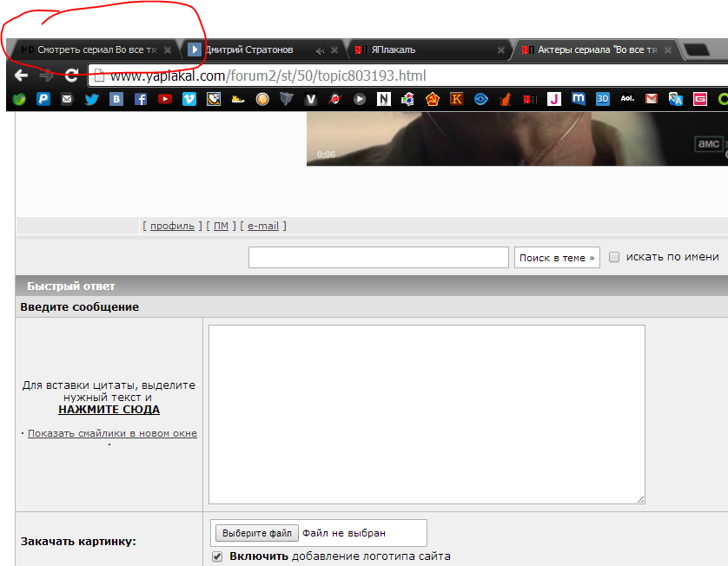This screenshot has height=566, width=728.
Task: Click the 'Поиск в теме »' button
Action: pos(557,258)
